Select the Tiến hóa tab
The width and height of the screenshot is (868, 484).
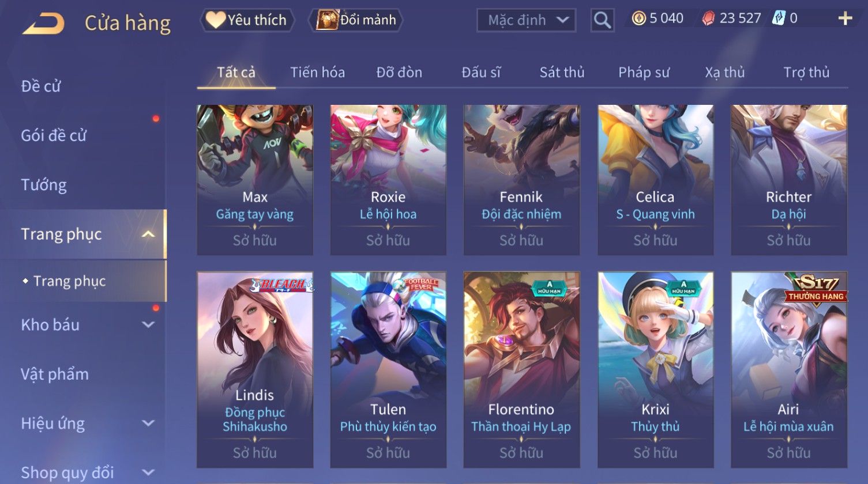tap(317, 72)
